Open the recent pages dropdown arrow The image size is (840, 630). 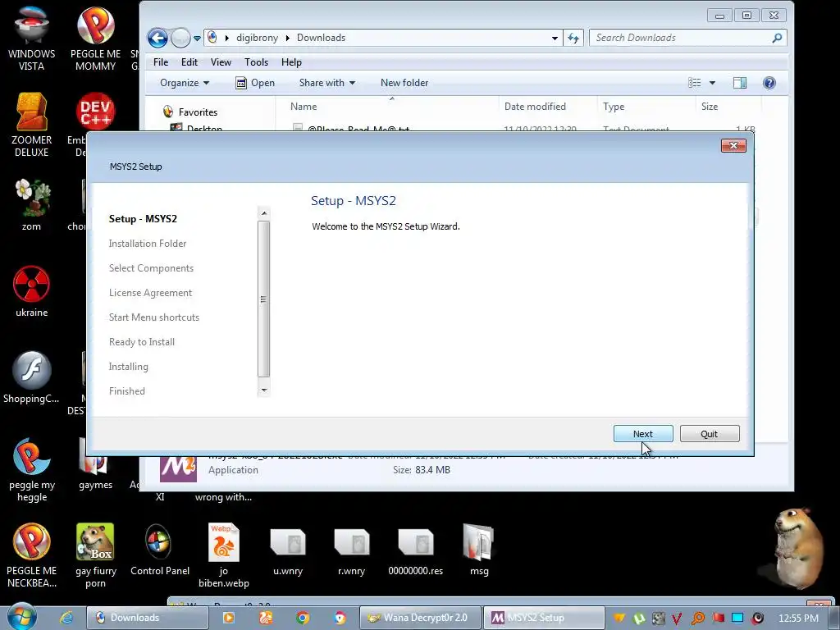(x=197, y=38)
